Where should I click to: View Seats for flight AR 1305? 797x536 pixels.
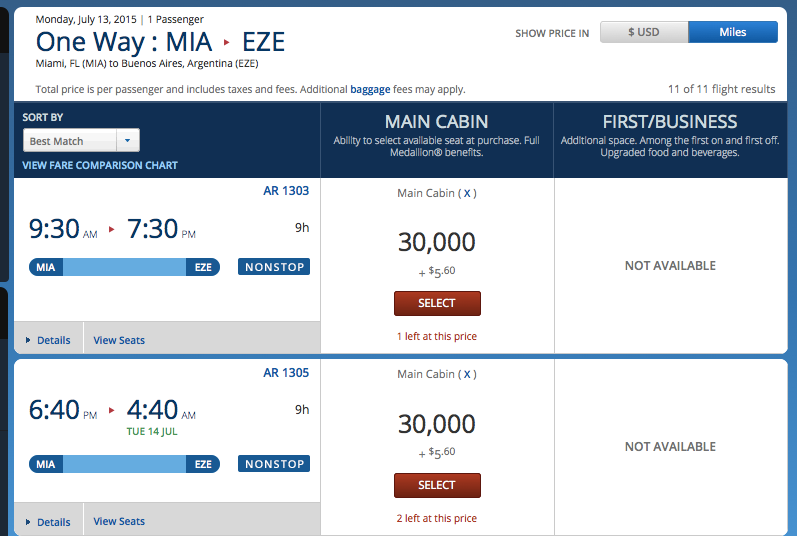(119, 521)
